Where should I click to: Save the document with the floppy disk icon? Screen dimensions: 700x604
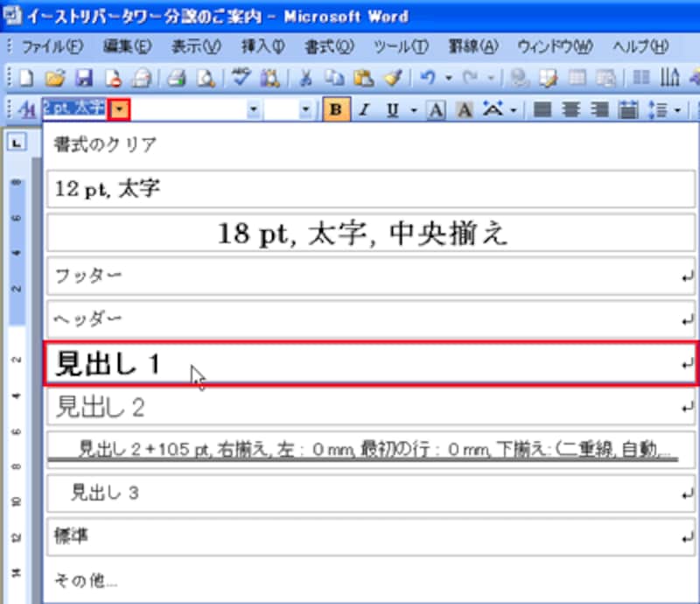(84, 78)
